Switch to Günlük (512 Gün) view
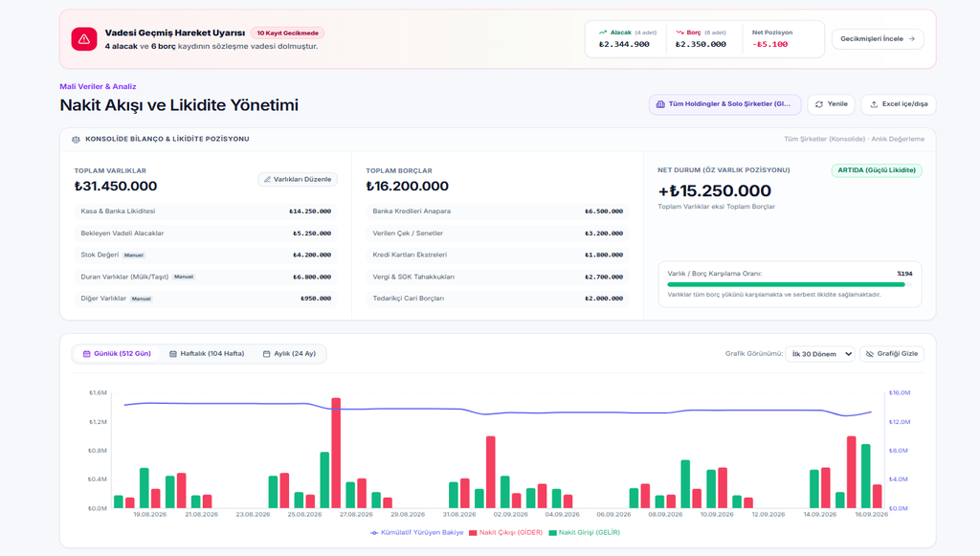 tap(117, 353)
